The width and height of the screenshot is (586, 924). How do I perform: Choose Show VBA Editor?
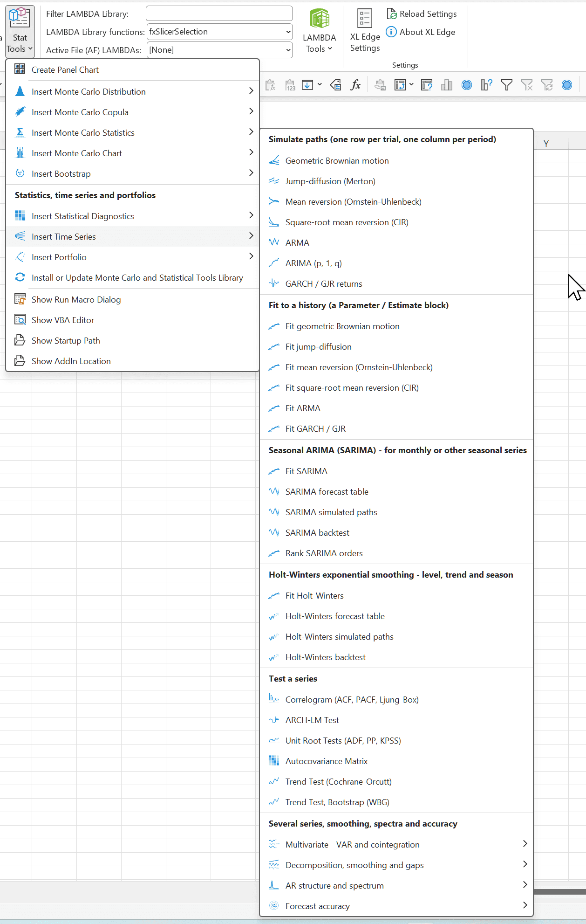pos(132,320)
